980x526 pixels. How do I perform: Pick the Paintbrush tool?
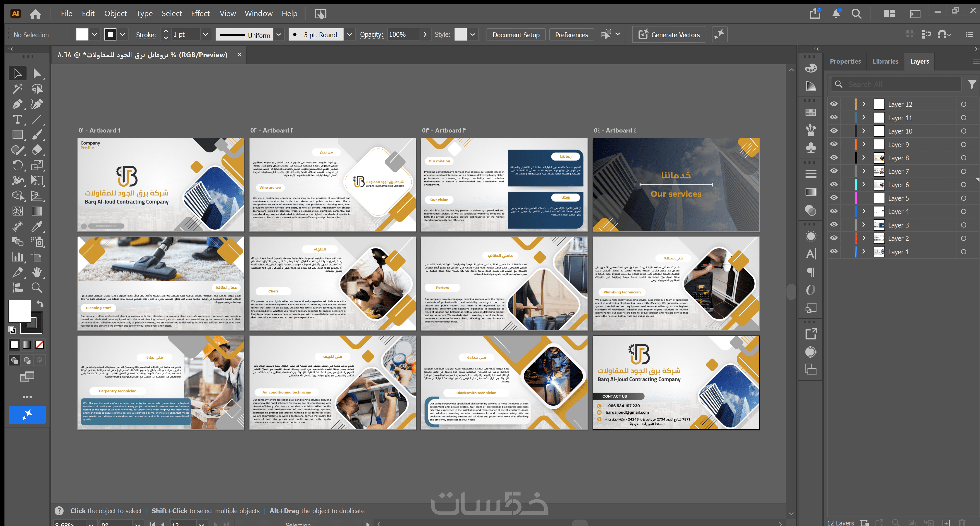coord(37,134)
